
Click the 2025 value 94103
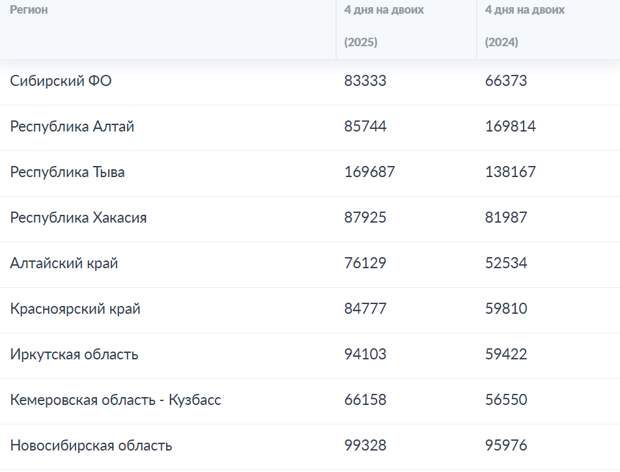click(365, 354)
